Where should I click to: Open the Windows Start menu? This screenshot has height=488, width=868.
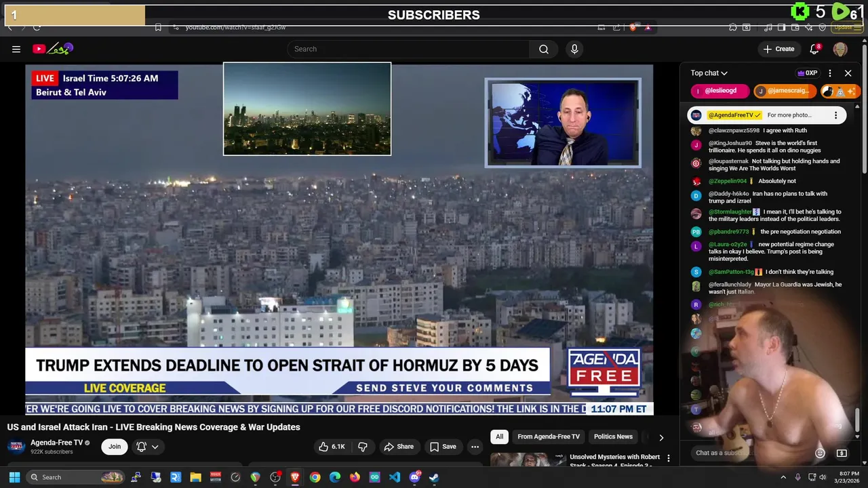tap(14, 477)
